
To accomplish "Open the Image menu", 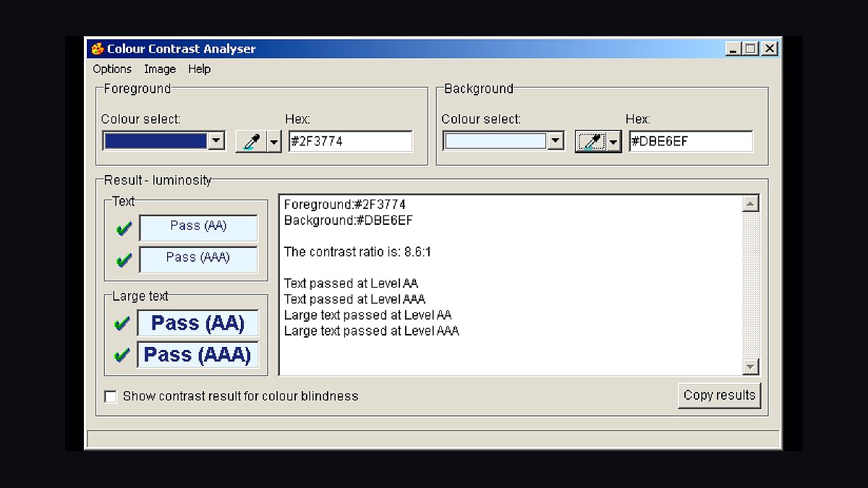I will 160,69.
